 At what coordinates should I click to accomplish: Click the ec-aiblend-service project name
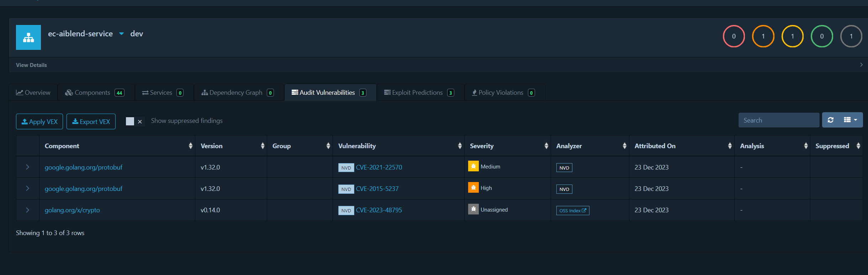pos(80,34)
